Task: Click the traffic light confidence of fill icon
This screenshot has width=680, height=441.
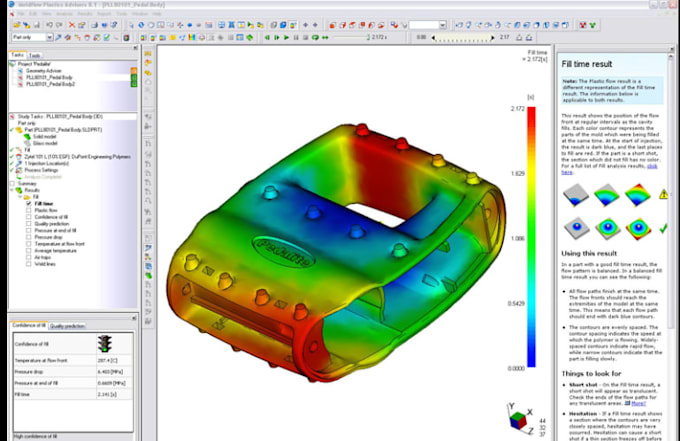Action: tap(105, 344)
